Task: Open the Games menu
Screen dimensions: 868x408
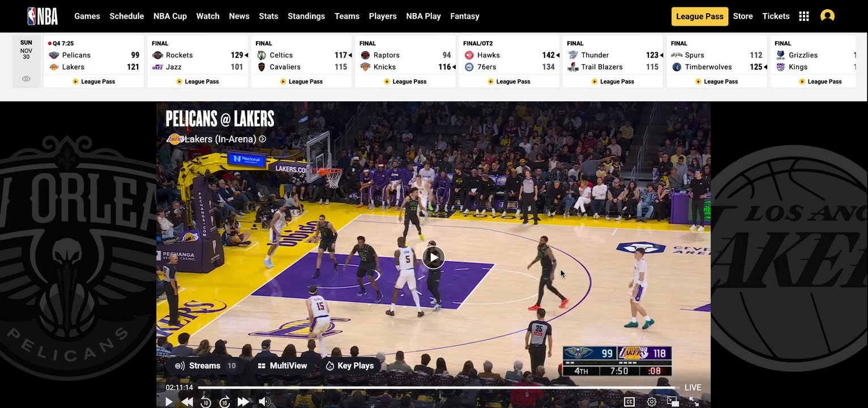Action: [87, 16]
